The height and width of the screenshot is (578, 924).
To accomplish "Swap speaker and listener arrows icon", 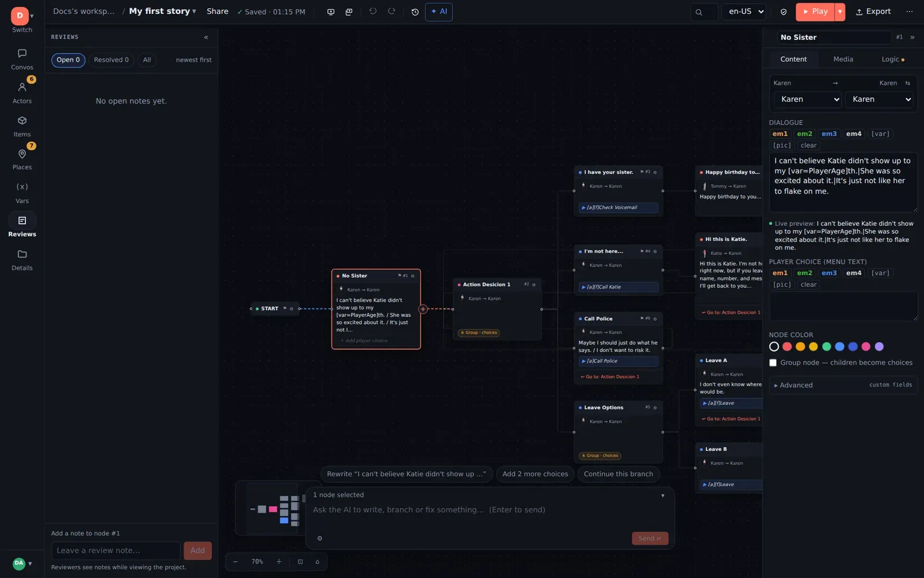I will click(x=907, y=83).
